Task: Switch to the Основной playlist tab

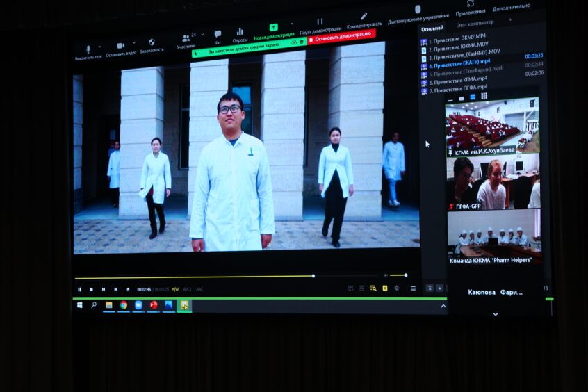Action: coord(432,28)
